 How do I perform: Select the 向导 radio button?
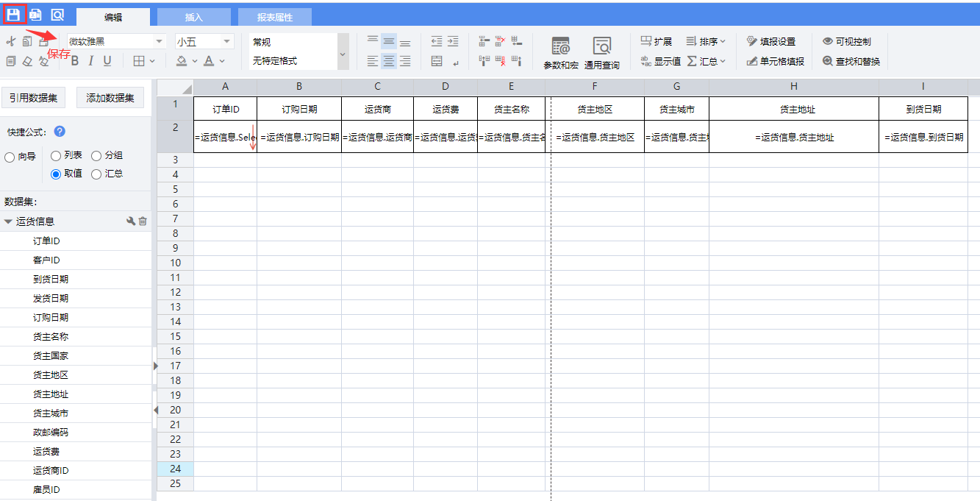tap(10, 157)
